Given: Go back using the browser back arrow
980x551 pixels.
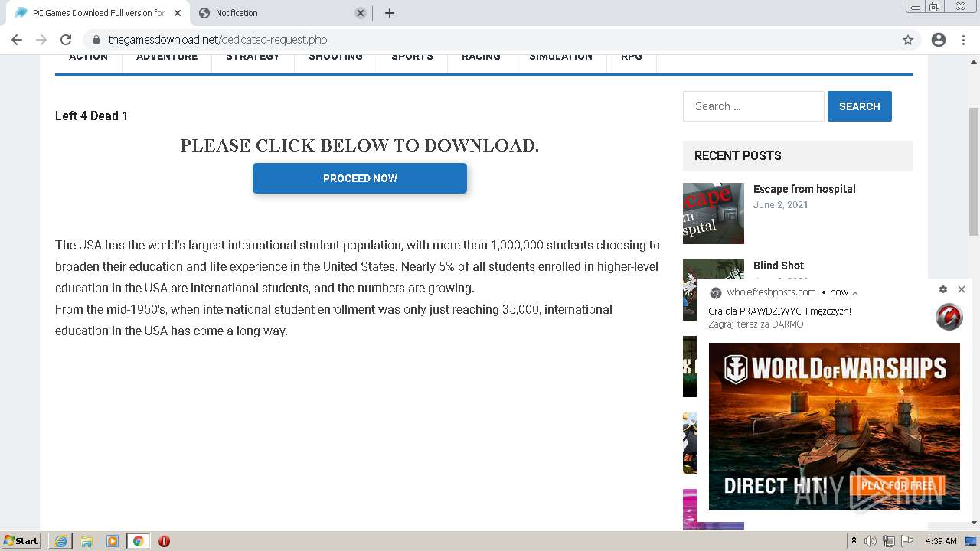Looking at the screenshot, I should pos(17,40).
